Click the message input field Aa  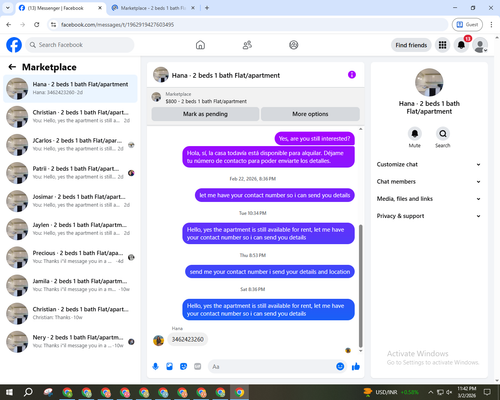pos(272,367)
